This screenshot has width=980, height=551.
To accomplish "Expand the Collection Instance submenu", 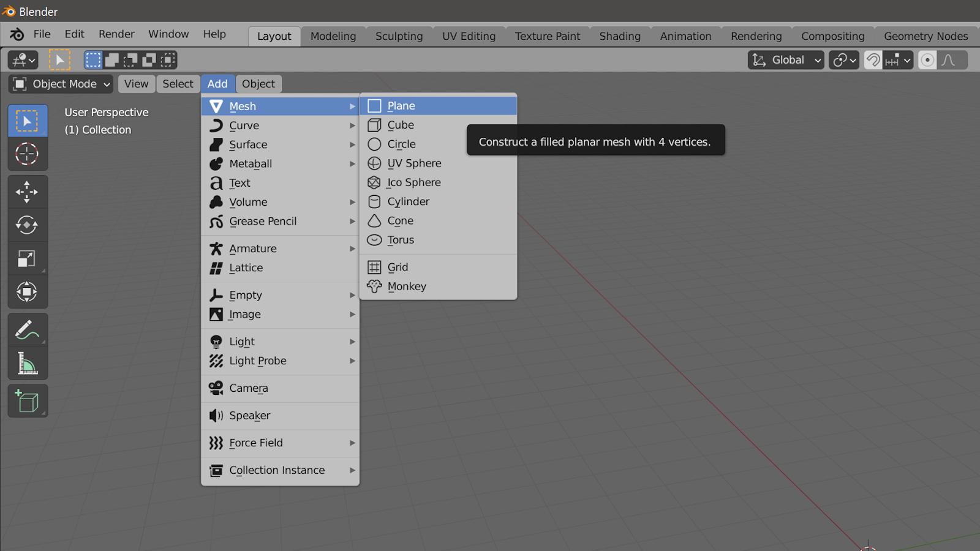I will click(281, 470).
